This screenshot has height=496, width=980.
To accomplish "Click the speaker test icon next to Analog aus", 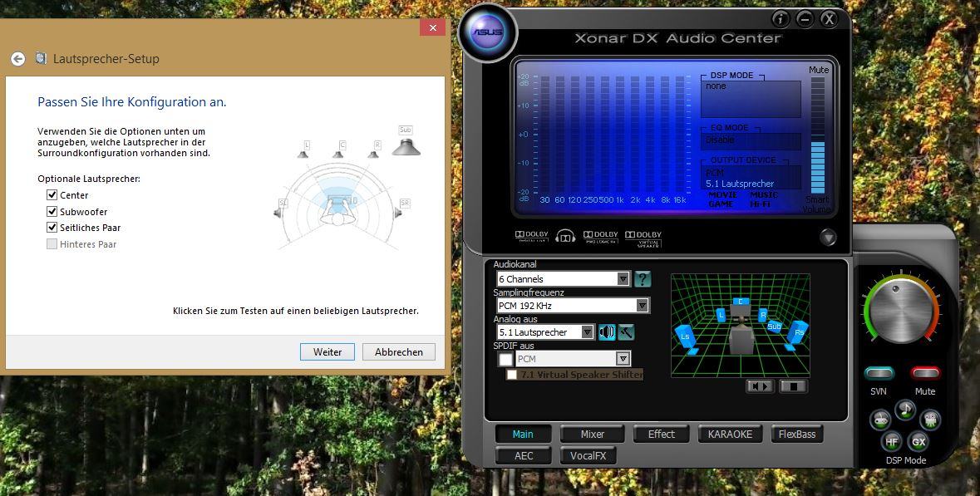I will pyautogui.click(x=607, y=332).
